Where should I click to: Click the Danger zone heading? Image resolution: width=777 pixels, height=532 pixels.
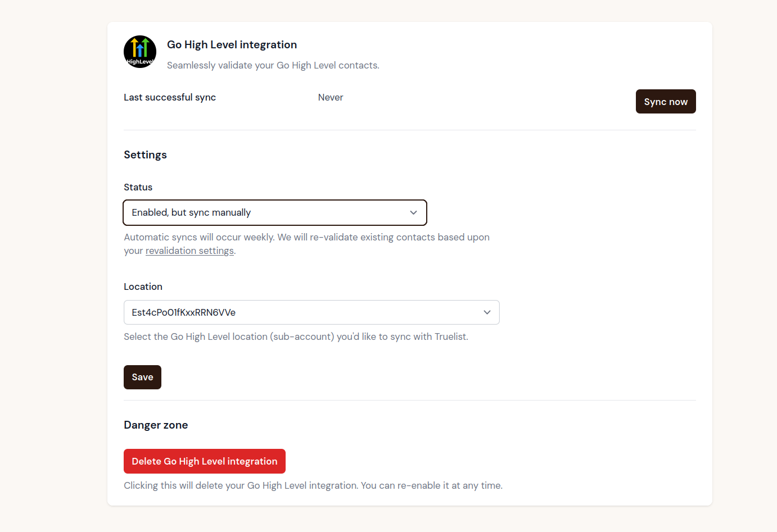point(156,425)
